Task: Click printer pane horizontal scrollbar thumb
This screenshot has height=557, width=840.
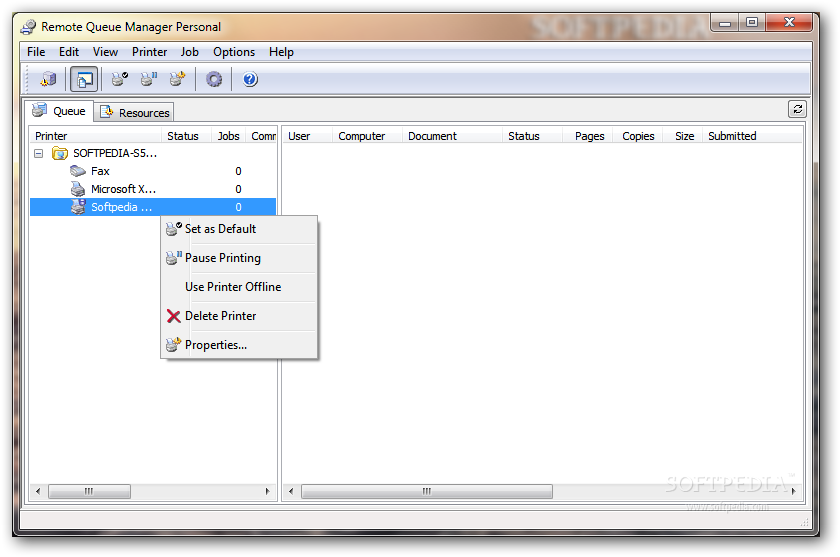Action: pyautogui.click(x=89, y=491)
